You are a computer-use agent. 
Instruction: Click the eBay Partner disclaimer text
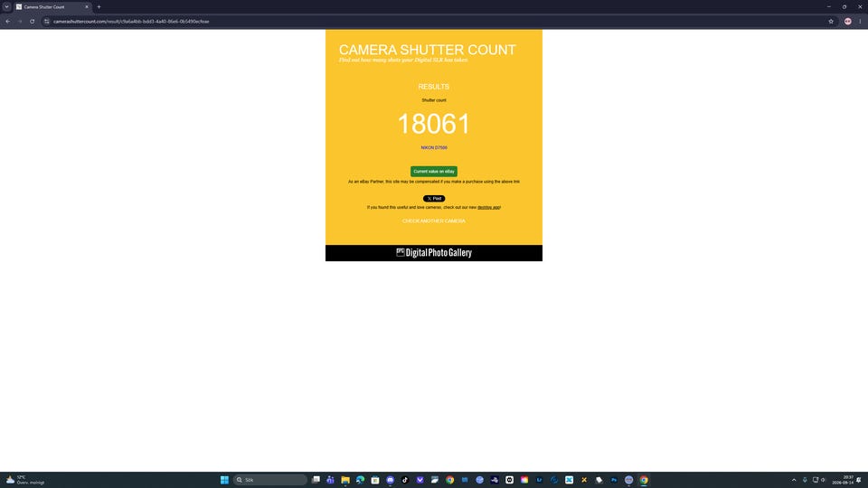pos(433,182)
